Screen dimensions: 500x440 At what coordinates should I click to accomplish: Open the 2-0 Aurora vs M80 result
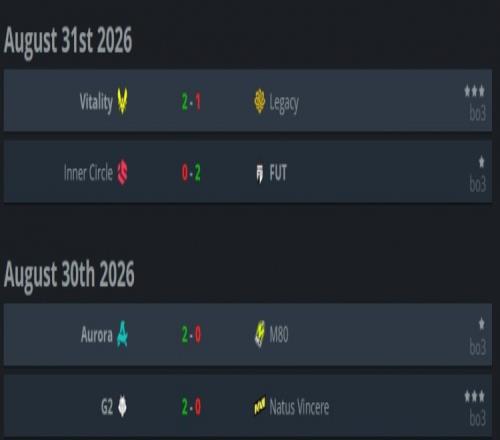click(x=191, y=334)
